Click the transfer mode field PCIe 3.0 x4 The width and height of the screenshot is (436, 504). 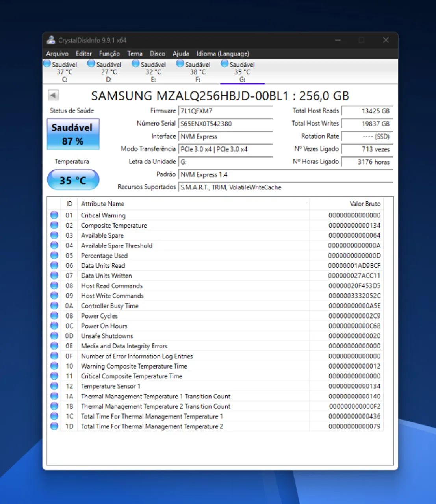(225, 149)
